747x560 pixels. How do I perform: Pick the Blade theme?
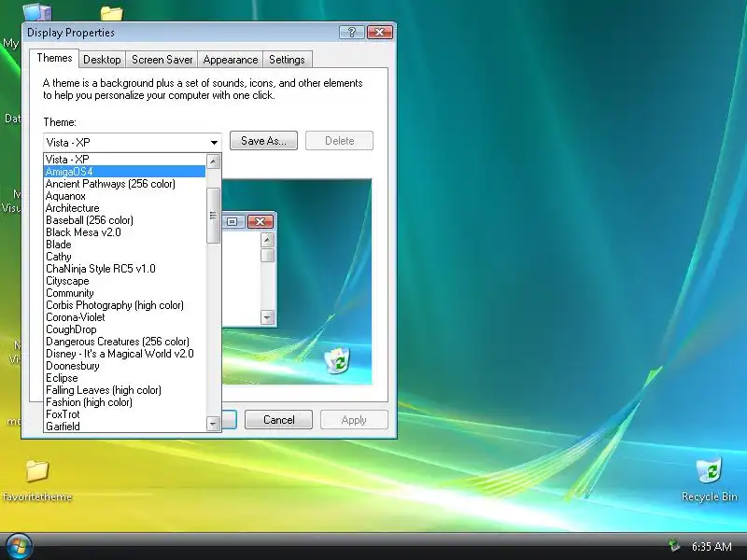coord(125,245)
